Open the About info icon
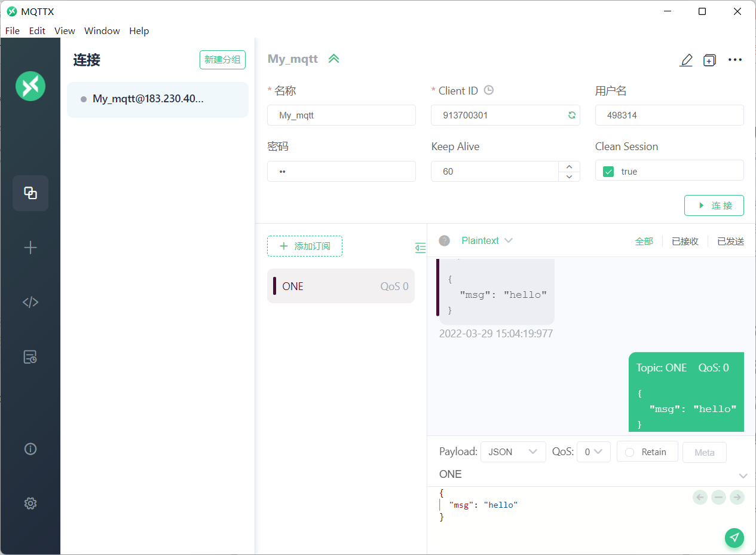 pyautogui.click(x=30, y=449)
